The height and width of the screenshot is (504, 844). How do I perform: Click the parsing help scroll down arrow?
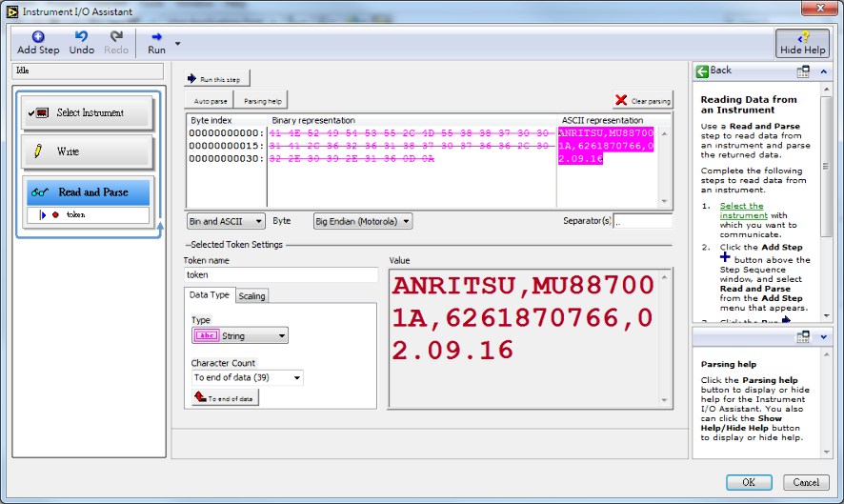826,453
